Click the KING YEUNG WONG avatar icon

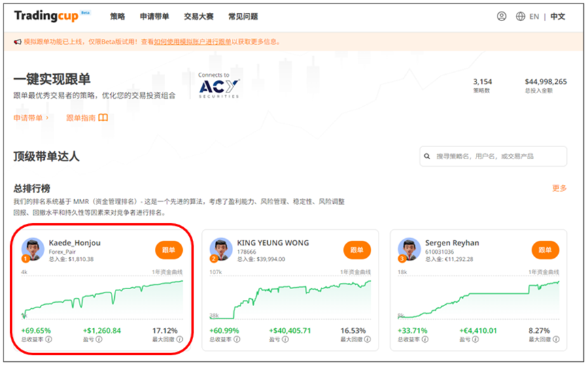[220, 249]
